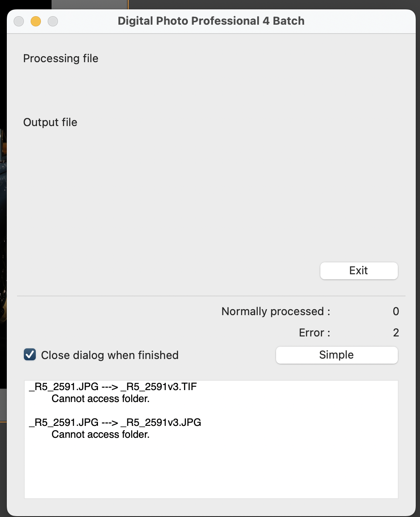This screenshot has height=517, width=420.
Task: Click the dimmed close traffic light button
Action: click(x=19, y=21)
